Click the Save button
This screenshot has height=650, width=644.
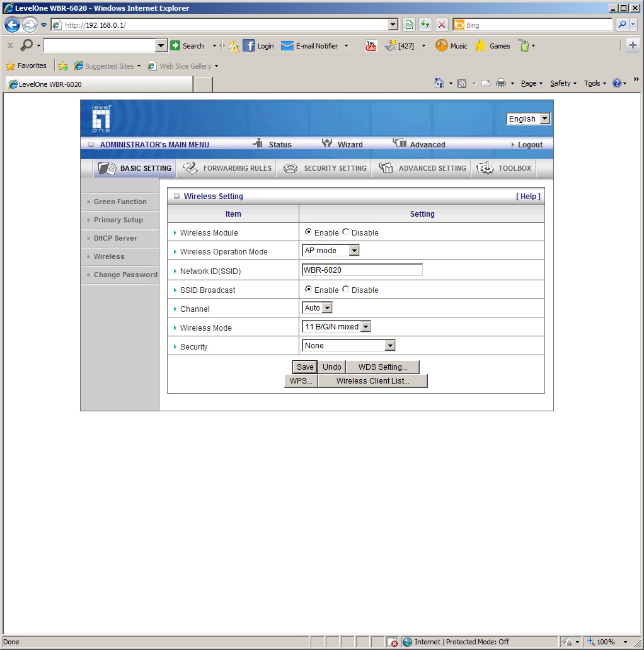point(305,367)
